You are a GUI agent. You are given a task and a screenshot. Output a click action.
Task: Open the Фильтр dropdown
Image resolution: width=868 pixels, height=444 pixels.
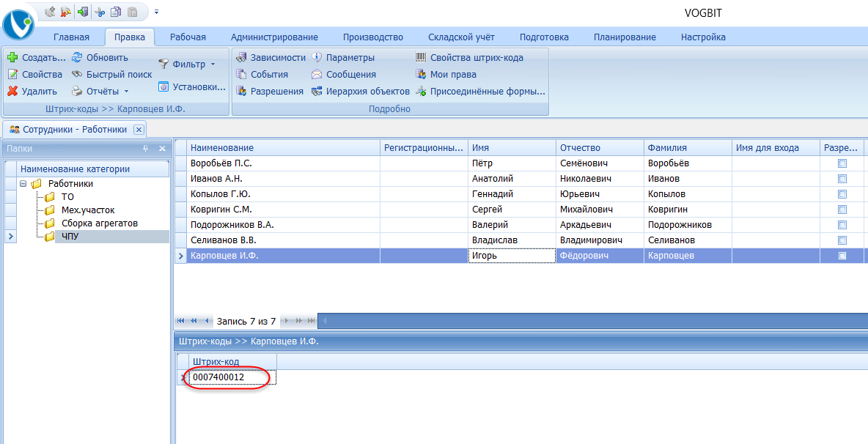tap(213, 64)
